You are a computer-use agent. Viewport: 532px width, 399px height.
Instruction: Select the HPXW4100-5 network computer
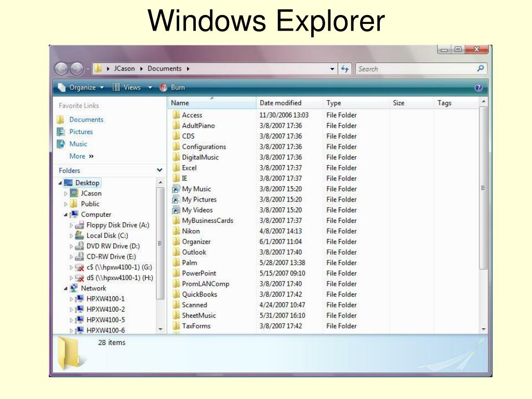[105, 320]
